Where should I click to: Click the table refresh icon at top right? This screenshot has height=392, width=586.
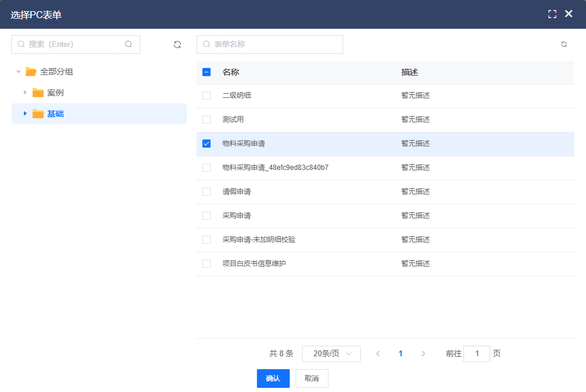(564, 45)
